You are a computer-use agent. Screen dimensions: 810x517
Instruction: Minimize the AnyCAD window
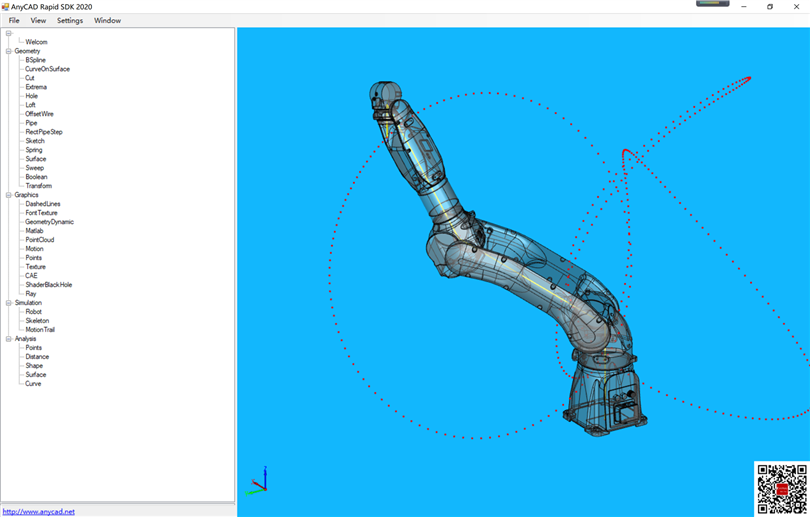(744, 7)
